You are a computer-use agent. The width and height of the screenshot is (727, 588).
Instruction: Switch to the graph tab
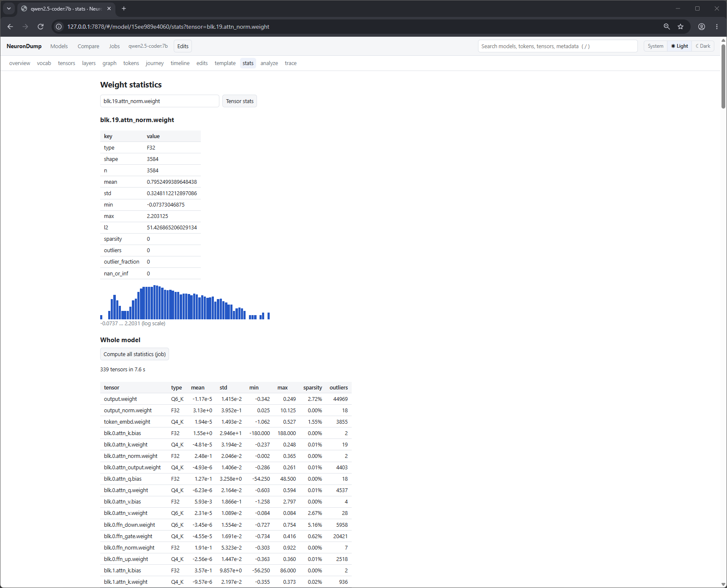click(x=109, y=63)
